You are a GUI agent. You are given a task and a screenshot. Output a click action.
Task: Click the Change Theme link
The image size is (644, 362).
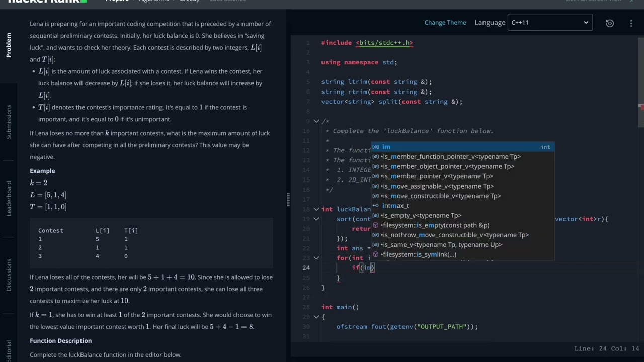[445, 23]
